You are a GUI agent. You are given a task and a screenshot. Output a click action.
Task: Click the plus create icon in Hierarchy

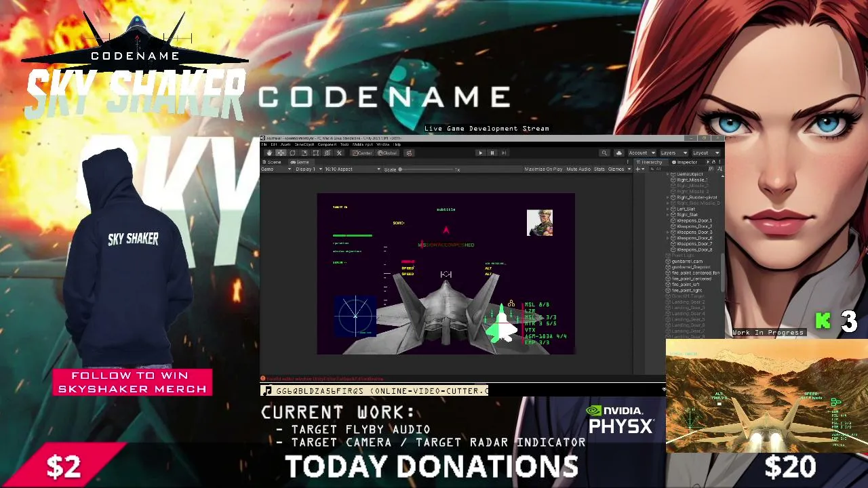pyautogui.click(x=639, y=168)
